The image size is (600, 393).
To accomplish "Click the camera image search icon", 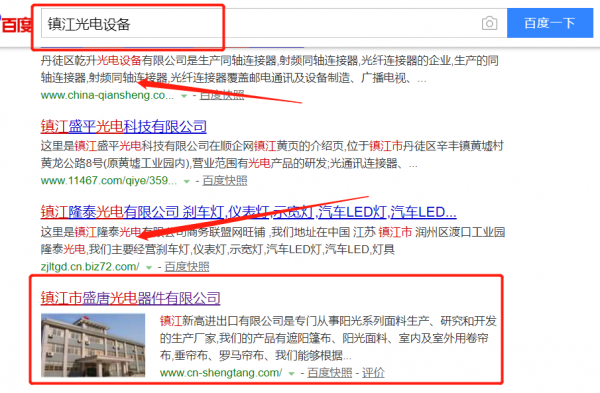I will (x=489, y=23).
